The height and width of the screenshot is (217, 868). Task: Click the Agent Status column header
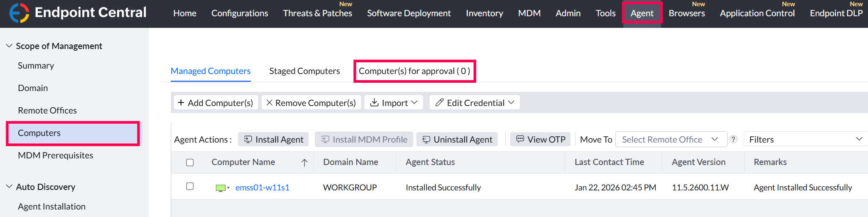click(x=430, y=162)
